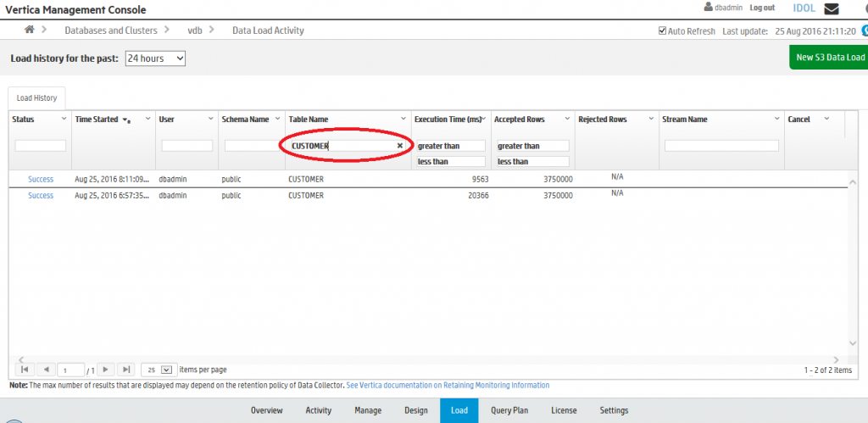Screen dimensions: 868x423
Task: Focus the Schema Name filter field
Action: pyautogui.click(x=253, y=146)
